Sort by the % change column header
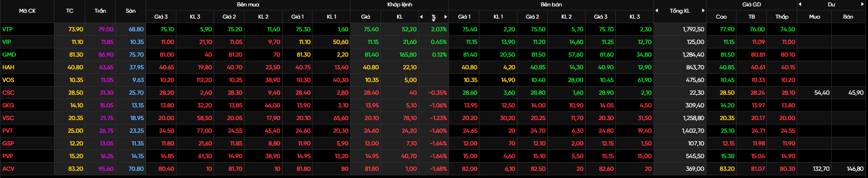 [x=434, y=17]
